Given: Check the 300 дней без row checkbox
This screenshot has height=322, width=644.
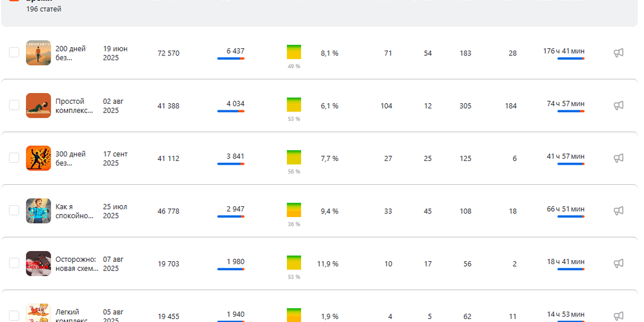Looking at the screenshot, I should point(14,157).
